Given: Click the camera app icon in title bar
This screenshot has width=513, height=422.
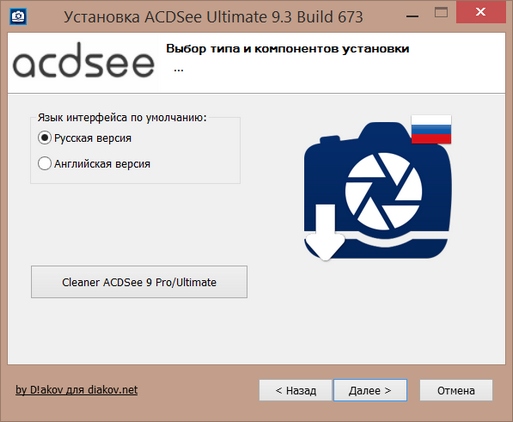Looking at the screenshot, I should 18,17.
